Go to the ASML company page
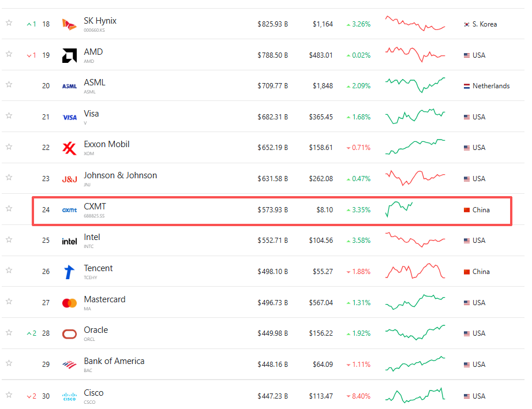Screen dimensions: 532x409 [x=95, y=82]
